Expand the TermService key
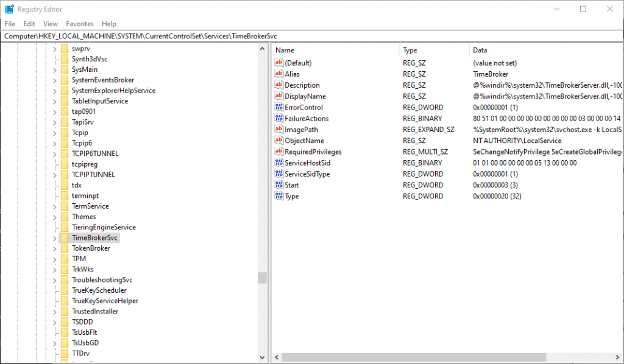 [54, 206]
